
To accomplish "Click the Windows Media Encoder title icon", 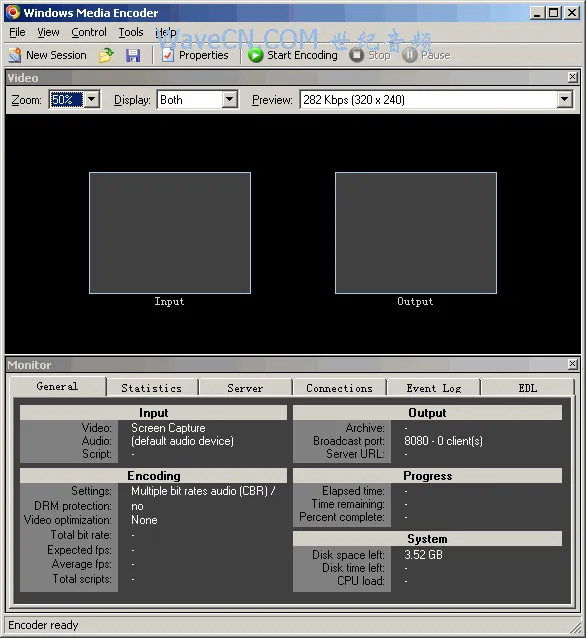I will click(x=13, y=12).
